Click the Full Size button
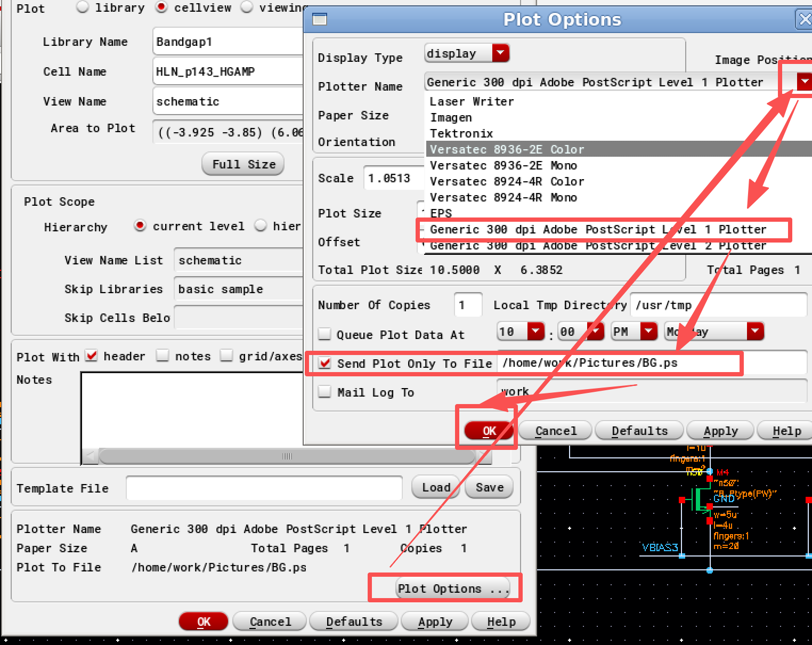This screenshot has width=812, height=645. pyautogui.click(x=243, y=164)
